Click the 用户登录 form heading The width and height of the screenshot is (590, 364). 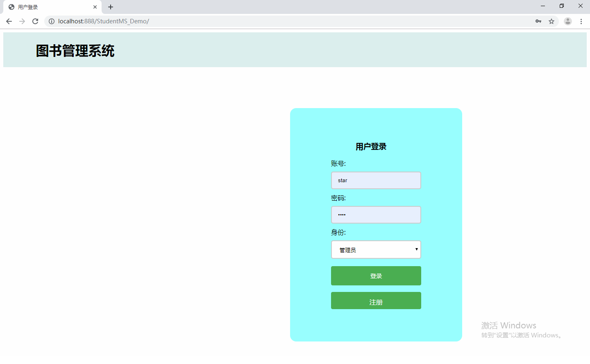click(x=371, y=147)
